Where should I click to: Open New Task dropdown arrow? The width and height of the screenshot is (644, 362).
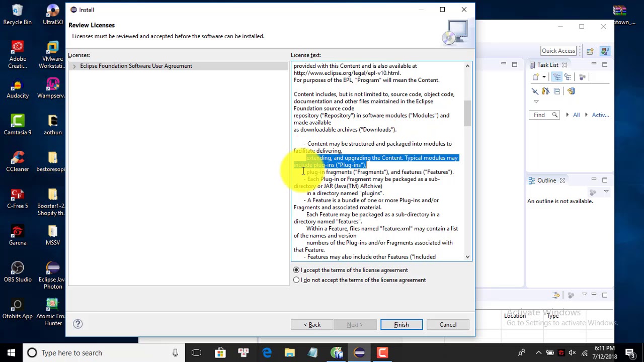[544, 77]
